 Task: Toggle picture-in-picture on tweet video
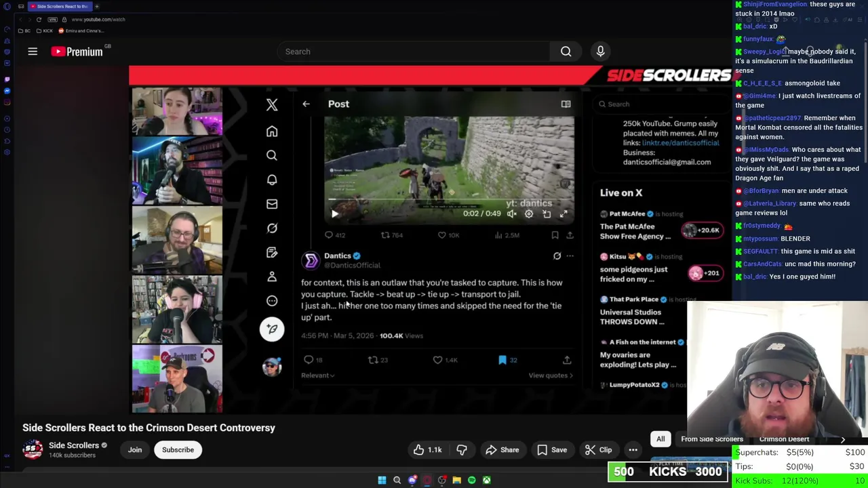547,213
